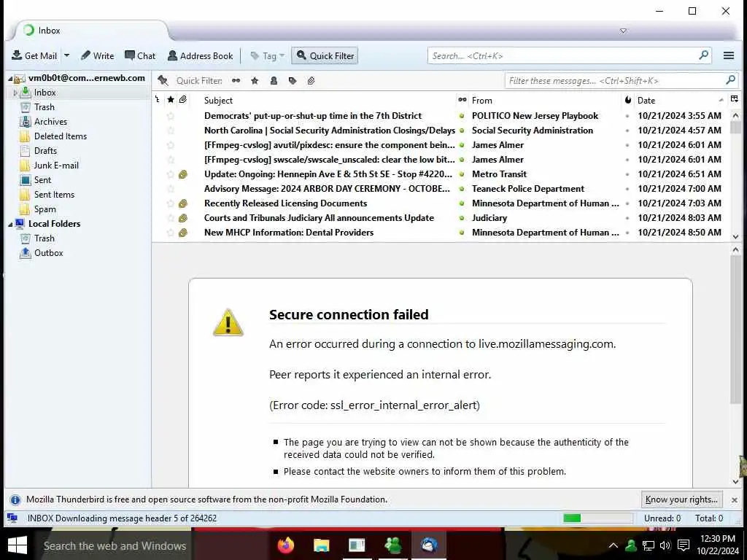This screenshot has width=747, height=560.
Task: Star the North Carolina Social Security message
Action: (x=171, y=131)
